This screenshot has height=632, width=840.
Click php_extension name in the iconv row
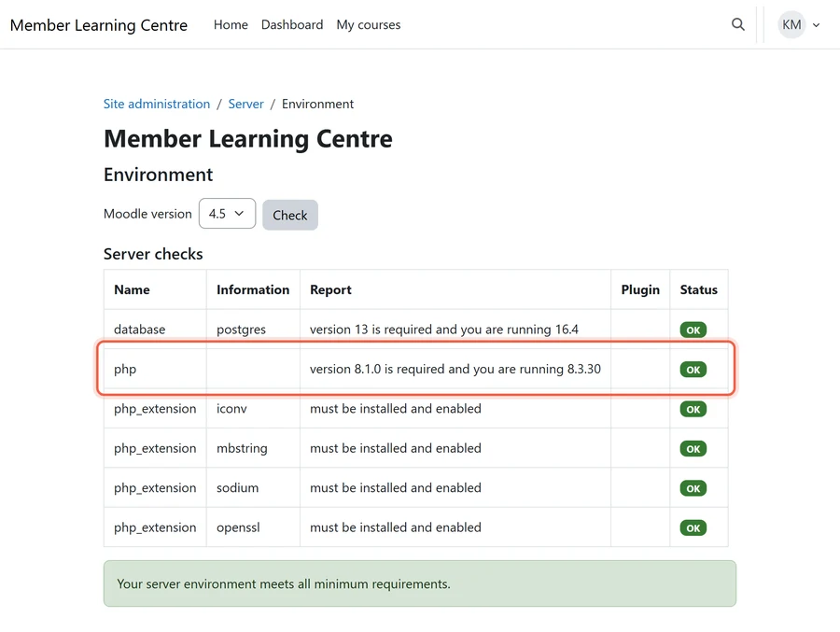coord(155,409)
